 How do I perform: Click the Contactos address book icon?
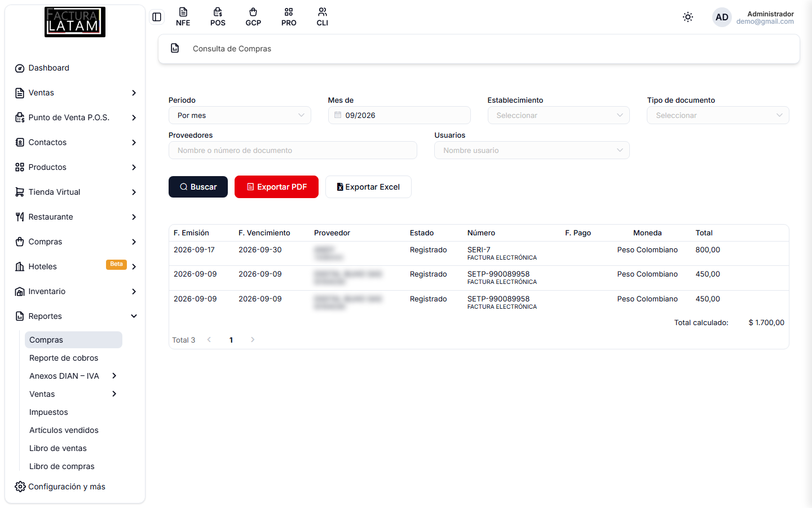(x=20, y=142)
